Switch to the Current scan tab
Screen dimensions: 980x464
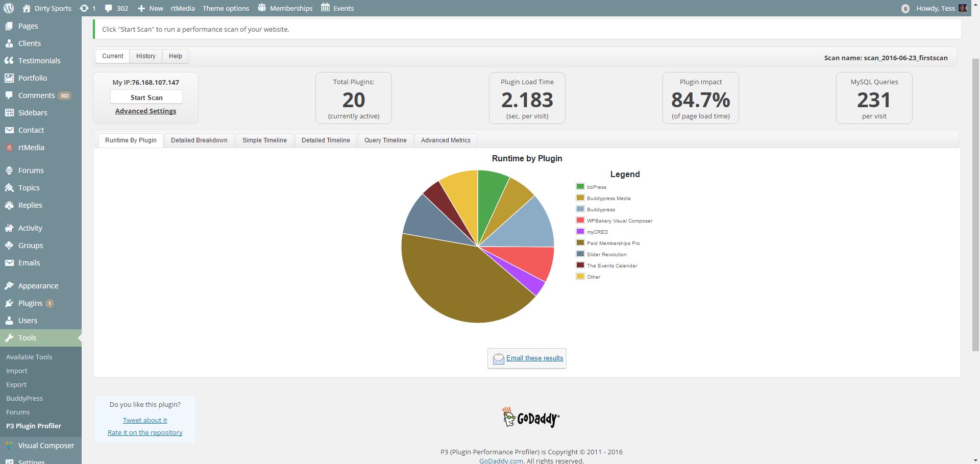[x=112, y=56]
